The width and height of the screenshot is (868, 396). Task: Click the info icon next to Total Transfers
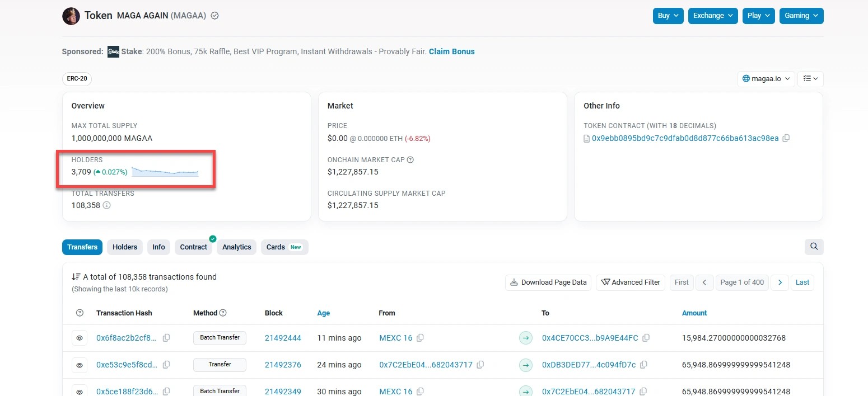pos(107,205)
